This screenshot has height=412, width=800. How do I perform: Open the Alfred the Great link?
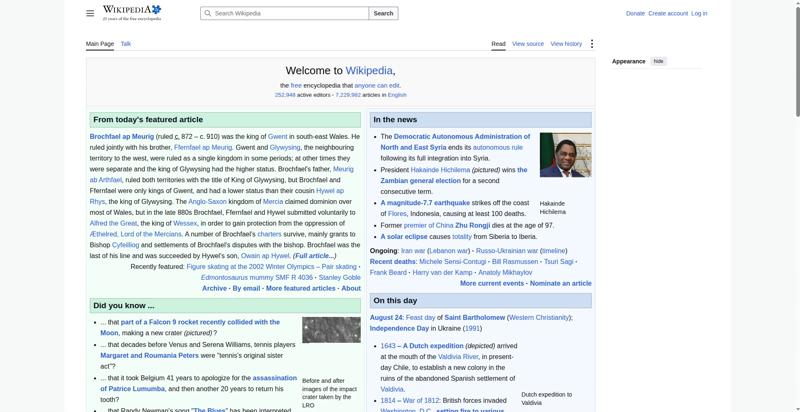pyautogui.click(x=113, y=223)
